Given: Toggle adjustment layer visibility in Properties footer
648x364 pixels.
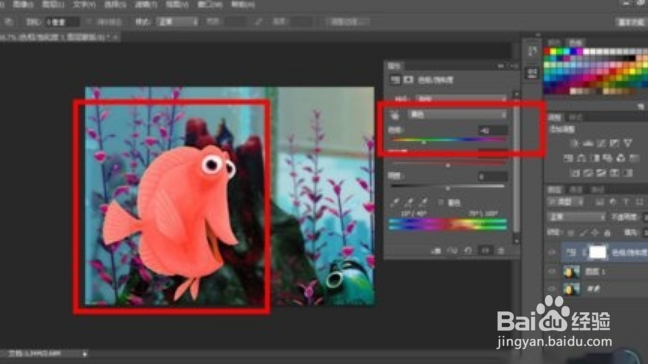Looking at the screenshot, I should click(x=485, y=250).
